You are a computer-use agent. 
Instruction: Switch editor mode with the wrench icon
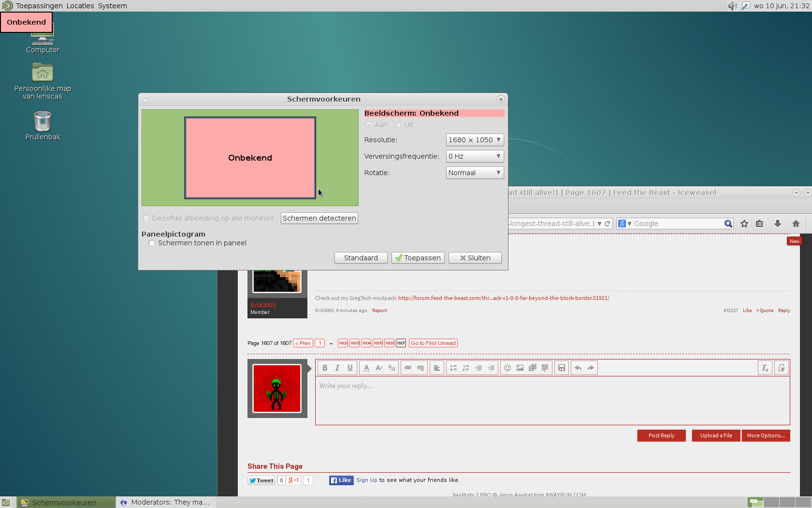point(782,368)
